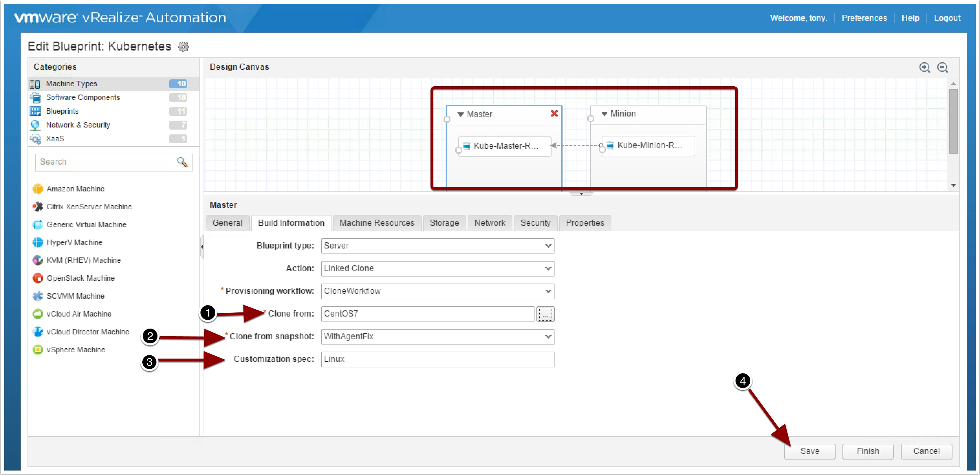Click the canvas scrollbar up arrow

tap(953, 83)
